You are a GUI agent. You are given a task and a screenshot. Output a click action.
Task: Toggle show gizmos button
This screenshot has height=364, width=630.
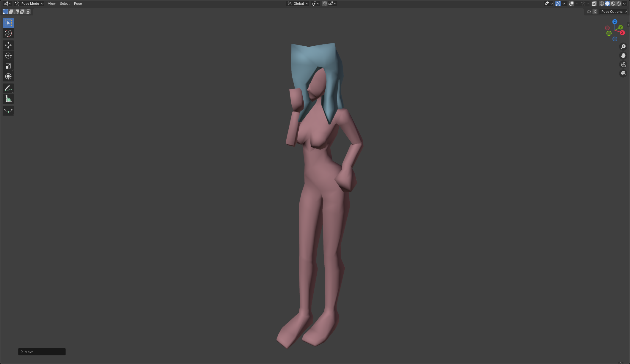[x=558, y=4]
